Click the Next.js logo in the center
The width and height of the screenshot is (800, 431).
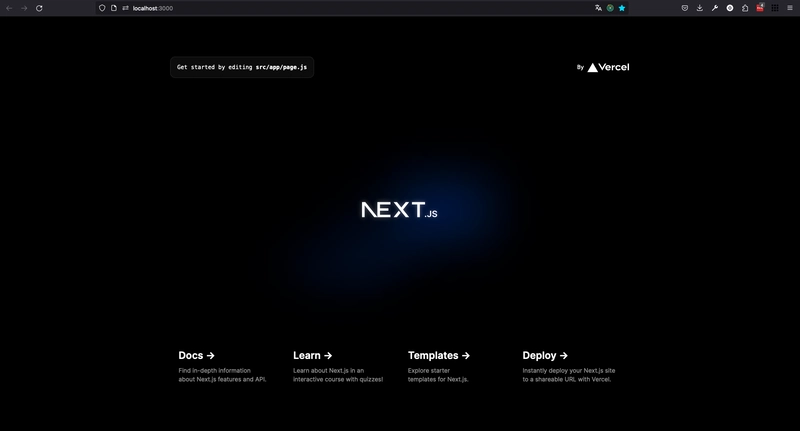coord(399,210)
